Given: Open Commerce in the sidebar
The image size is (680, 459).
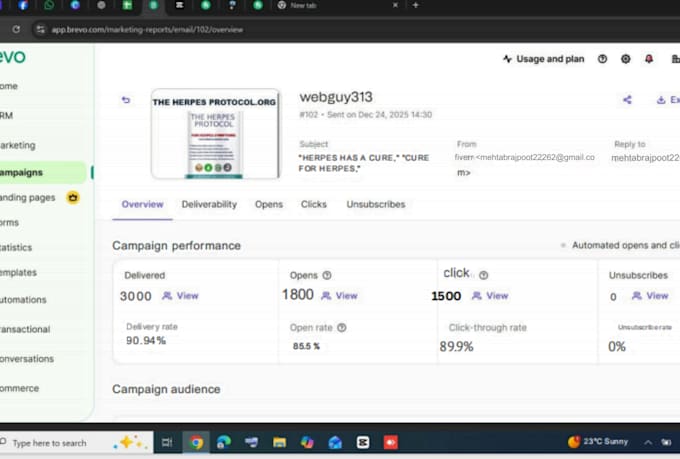Looking at the screenshot, I should (x=20, y=388).
